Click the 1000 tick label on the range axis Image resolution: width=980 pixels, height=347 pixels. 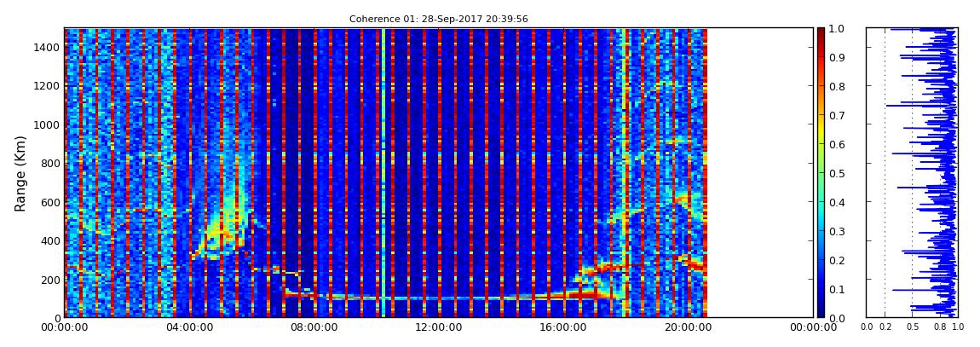coord(48,124)
